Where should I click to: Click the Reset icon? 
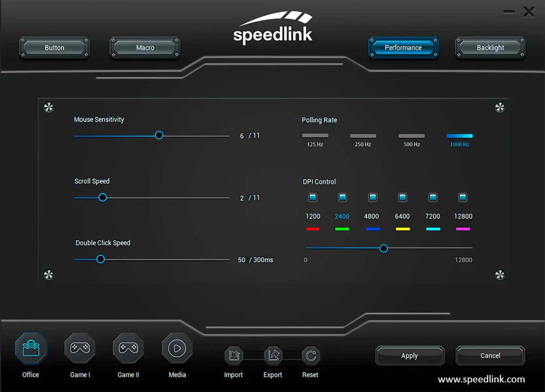[x=310, y=356]
